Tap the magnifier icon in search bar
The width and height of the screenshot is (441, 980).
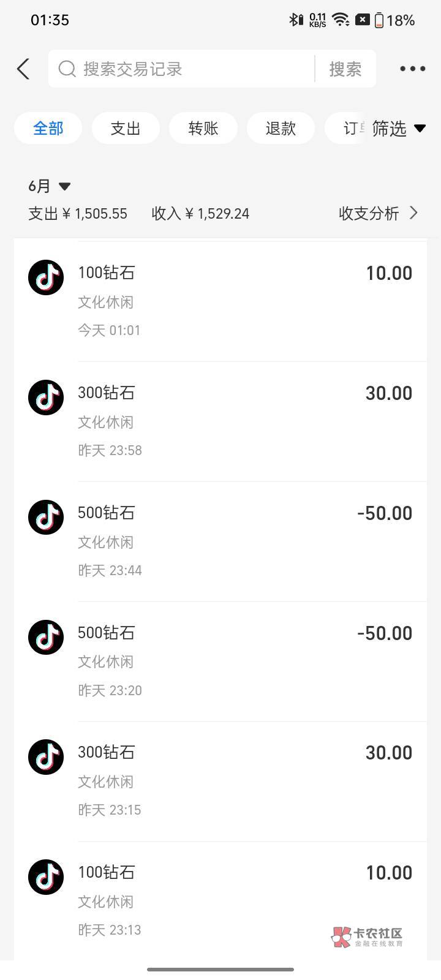tap(67, 69)
